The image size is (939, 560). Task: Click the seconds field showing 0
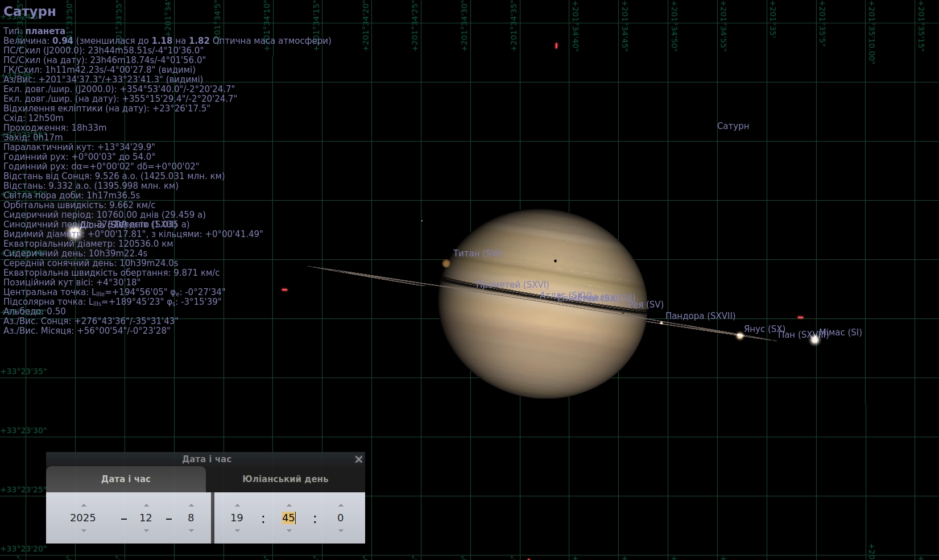(341, 518)
